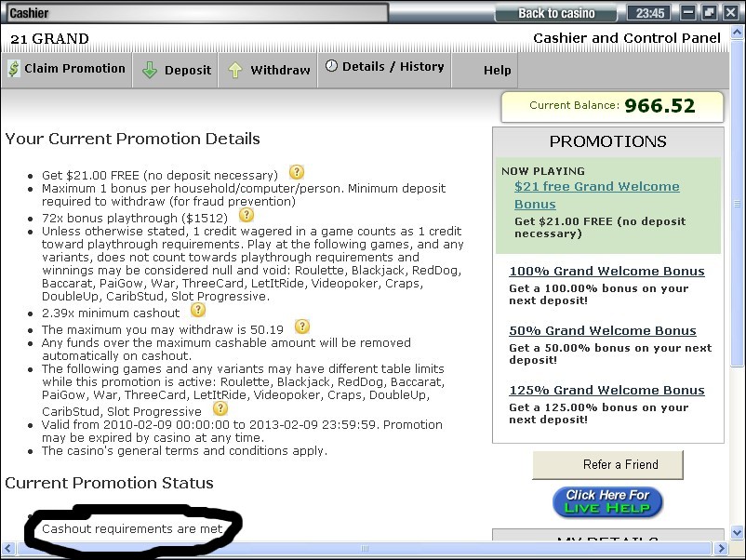Click 'Cashier and Control Panel' title text
The width and height of the screenshot is (746, 560).
click(627, 38)
